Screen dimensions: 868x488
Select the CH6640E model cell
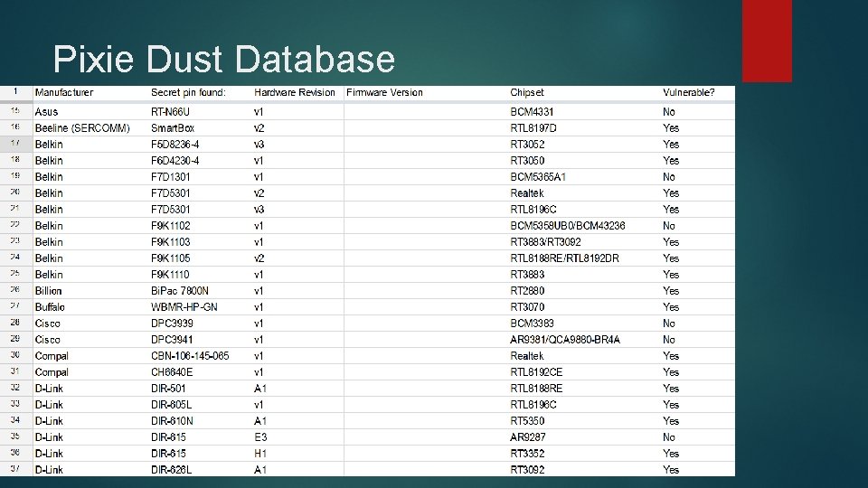(172, 372)
